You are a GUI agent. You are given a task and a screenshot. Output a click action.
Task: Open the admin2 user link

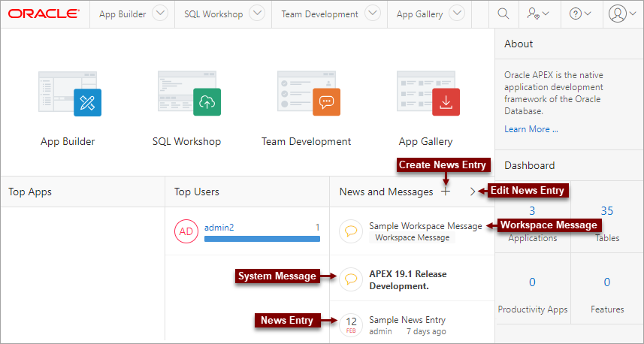point(219,227)
